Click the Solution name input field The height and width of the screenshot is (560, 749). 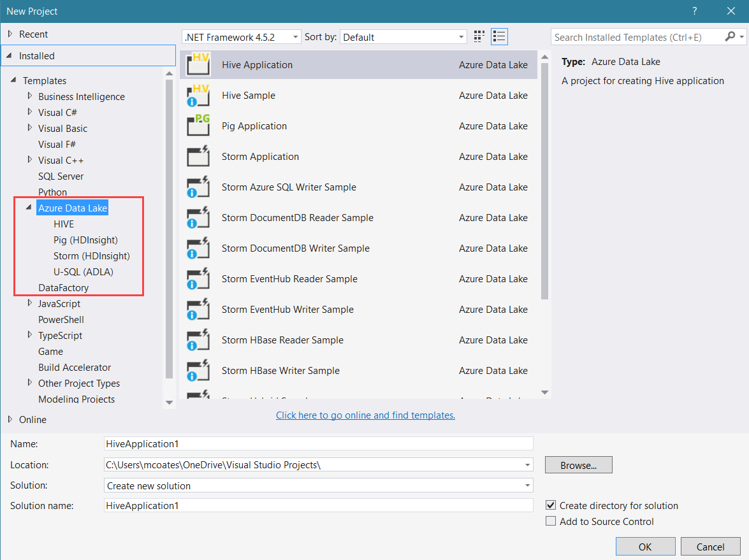click(x=318, y=505)
